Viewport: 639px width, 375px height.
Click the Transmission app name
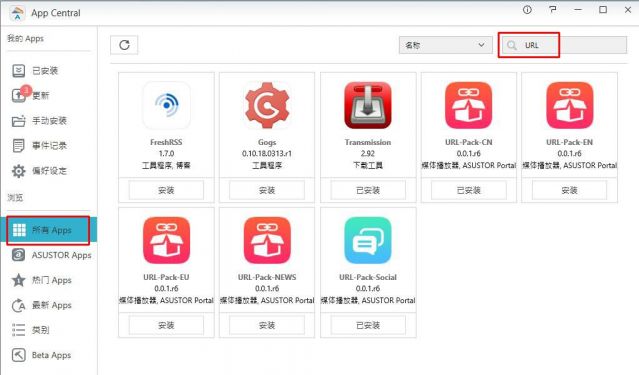(368, 142)
